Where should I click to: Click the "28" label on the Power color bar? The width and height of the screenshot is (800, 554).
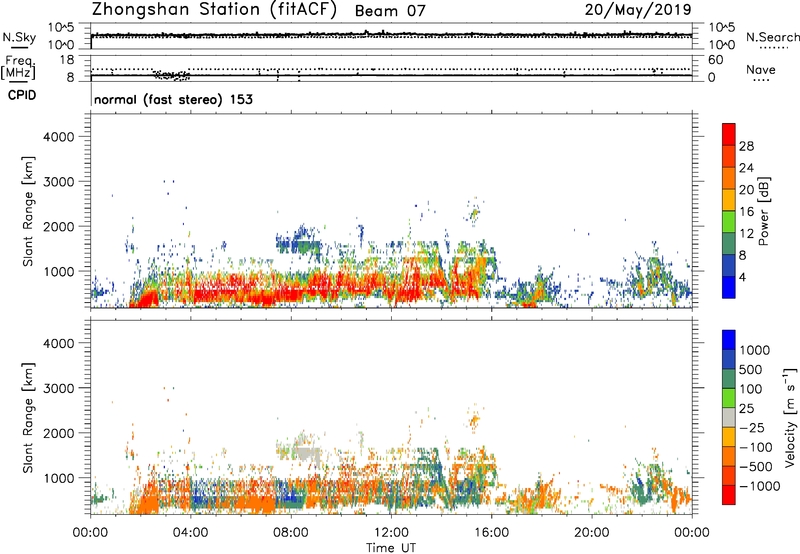[746, 146]
